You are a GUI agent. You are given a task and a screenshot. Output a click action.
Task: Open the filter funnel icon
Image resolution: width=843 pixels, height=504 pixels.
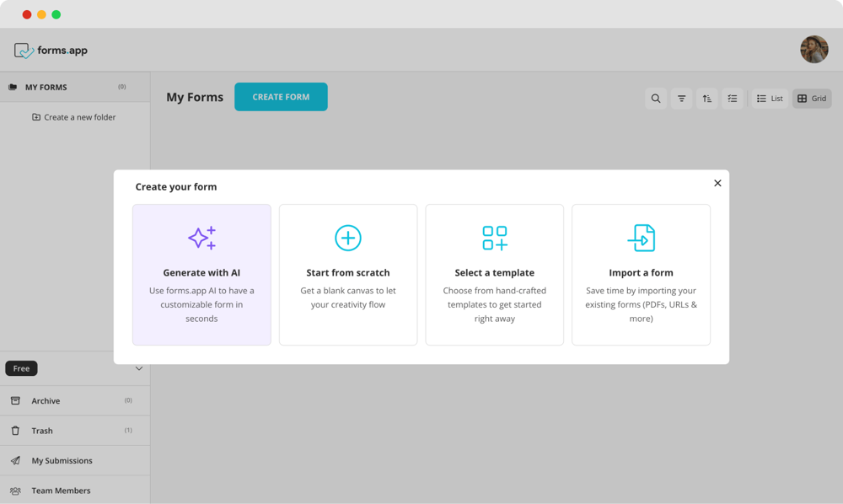coord(681,99)
